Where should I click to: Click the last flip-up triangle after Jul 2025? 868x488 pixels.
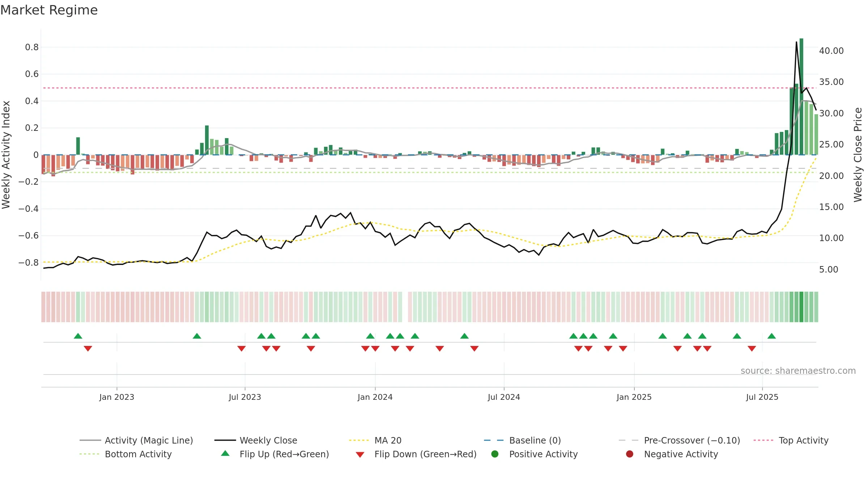click(772, 336)
